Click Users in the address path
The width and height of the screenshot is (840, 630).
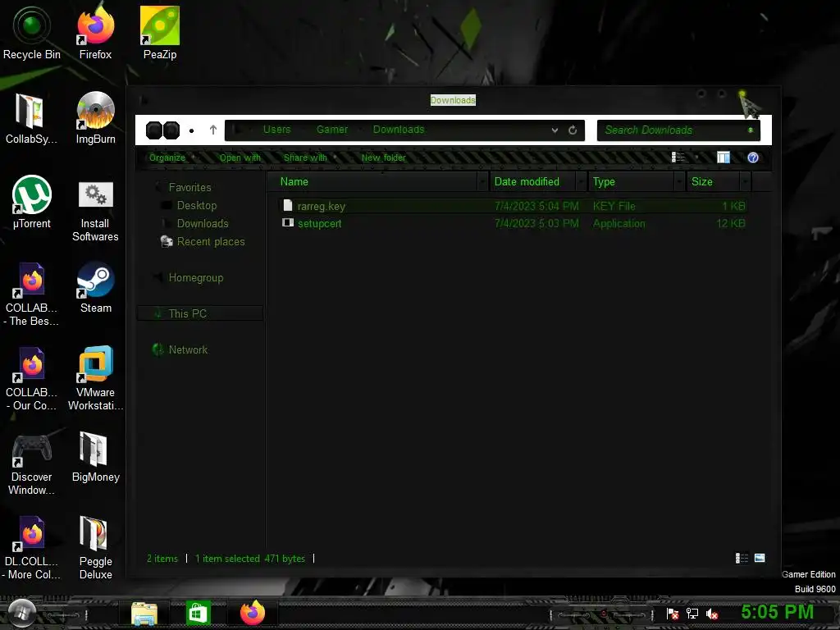point(276,130)
